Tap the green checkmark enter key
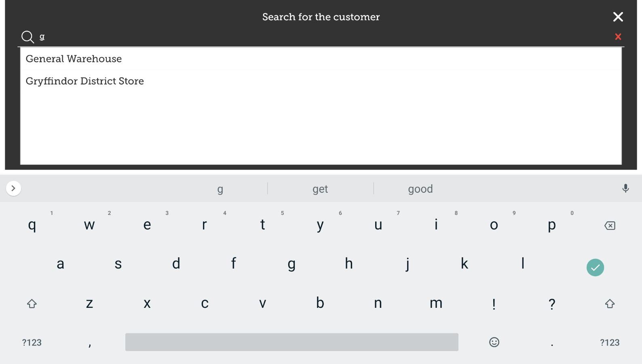The height and width of the screenshot is (364, 642). pos(595,267)
